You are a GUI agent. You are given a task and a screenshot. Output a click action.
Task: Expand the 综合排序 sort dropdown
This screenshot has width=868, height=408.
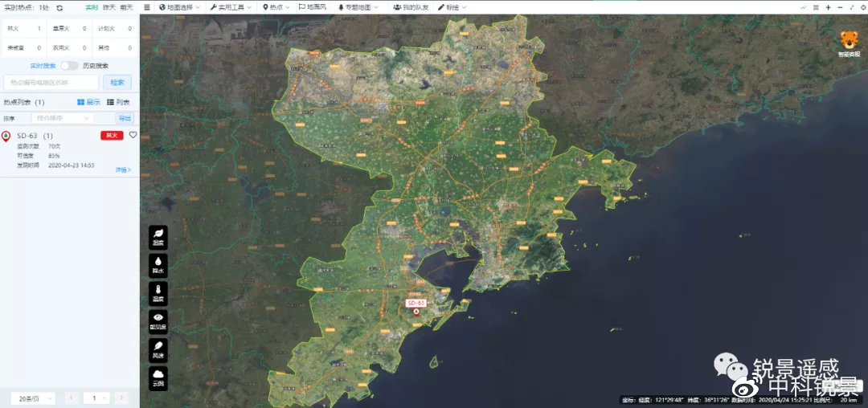[63, 118]
